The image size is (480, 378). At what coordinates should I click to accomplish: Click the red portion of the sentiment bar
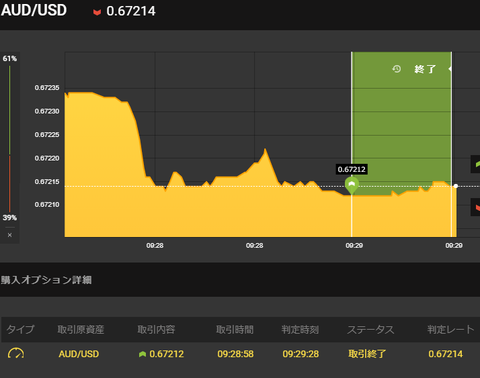(x=10, y=184)
